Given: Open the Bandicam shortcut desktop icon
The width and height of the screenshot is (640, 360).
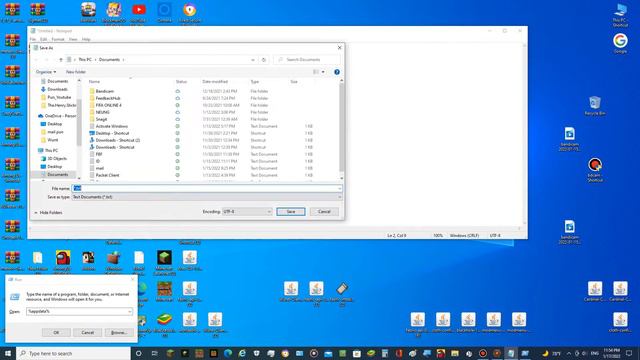Looking at the screenshot, I should pos(595,170).
